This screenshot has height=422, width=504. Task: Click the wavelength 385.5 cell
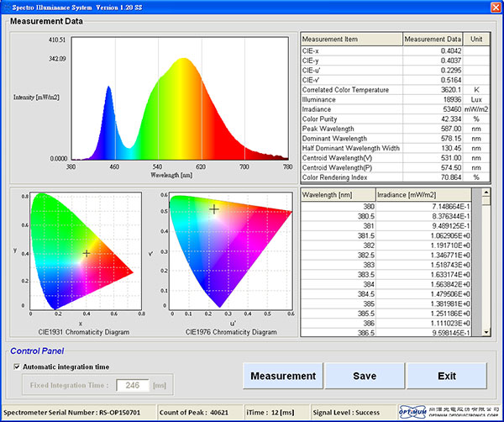[339, 314]
